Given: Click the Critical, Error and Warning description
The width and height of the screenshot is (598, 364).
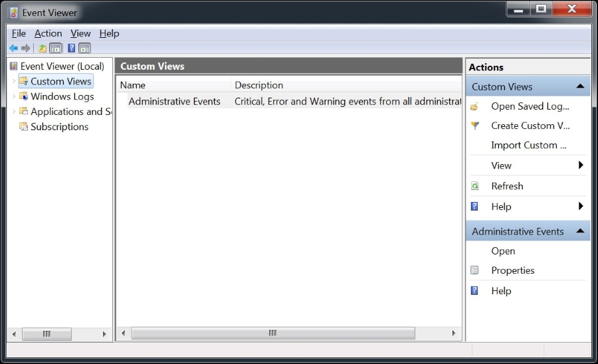Looking at the screenshot, I should click(348, 102).
